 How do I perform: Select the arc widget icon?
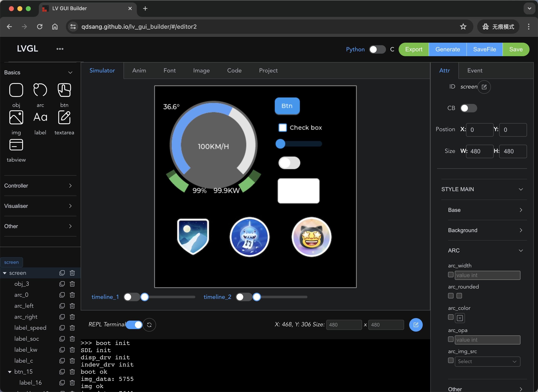click(x=40, y=90)
